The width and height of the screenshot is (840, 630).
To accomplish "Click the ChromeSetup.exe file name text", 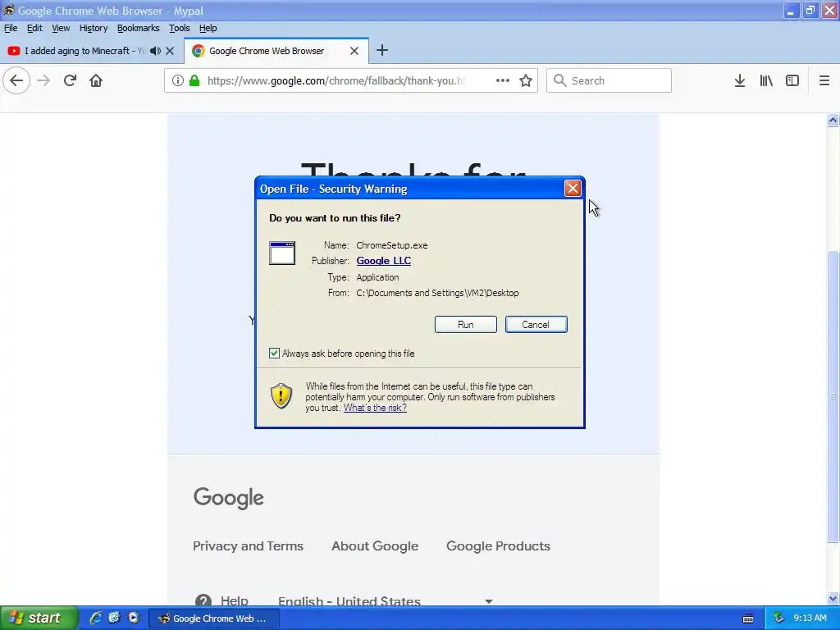I will [391, 245].
